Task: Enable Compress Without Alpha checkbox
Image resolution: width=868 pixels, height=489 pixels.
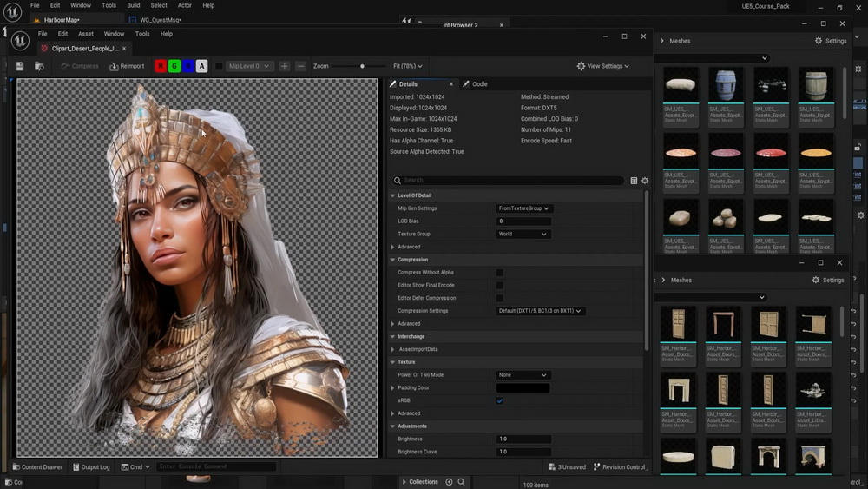Action: 500,273
